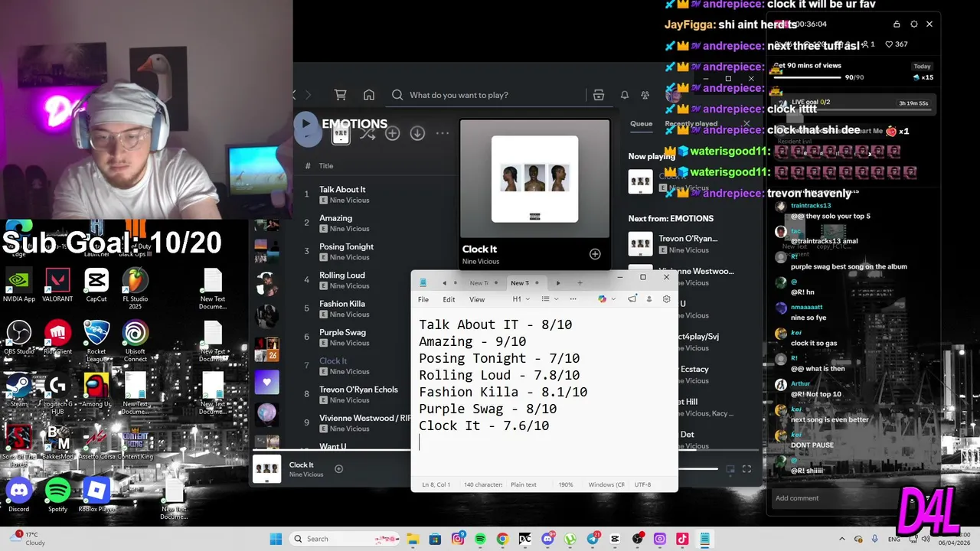Click the Windows taskbar search box

[x=343, y=539]
